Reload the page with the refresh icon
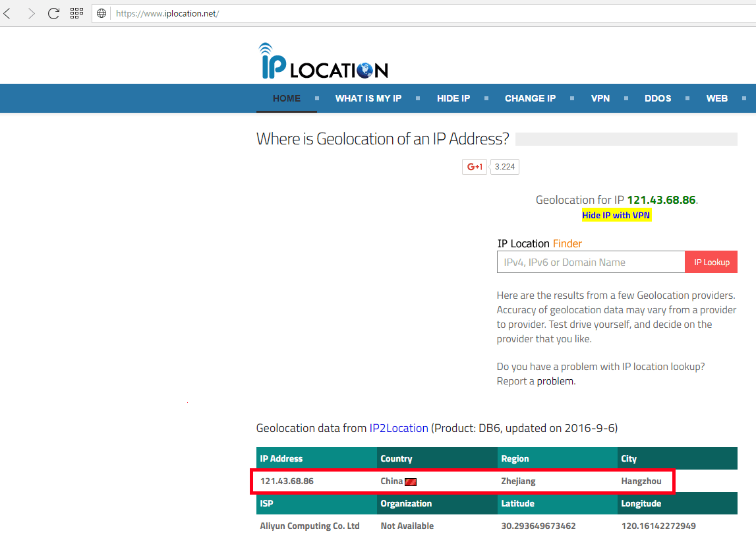Screen dimensions: 756x554 tap(53, 13)
